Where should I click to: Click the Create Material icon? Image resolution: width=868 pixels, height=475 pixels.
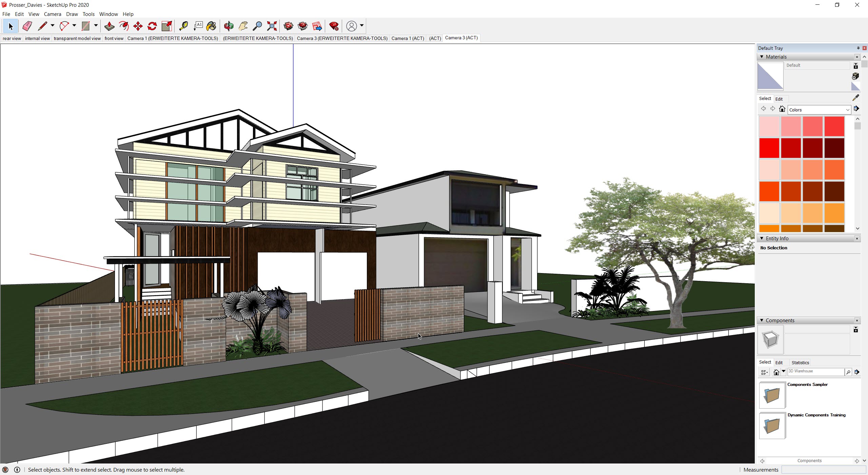(855, 76)
